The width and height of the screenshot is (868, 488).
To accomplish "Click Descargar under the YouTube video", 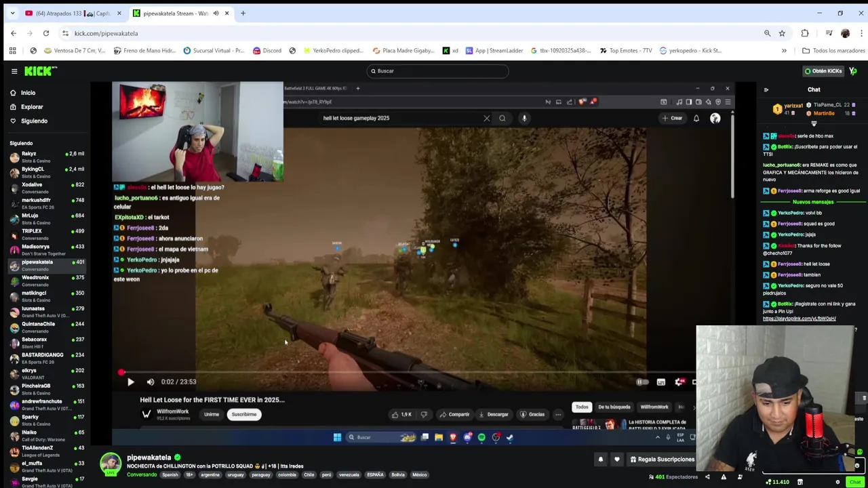I will pyautogui.click(x=493, y=415).
